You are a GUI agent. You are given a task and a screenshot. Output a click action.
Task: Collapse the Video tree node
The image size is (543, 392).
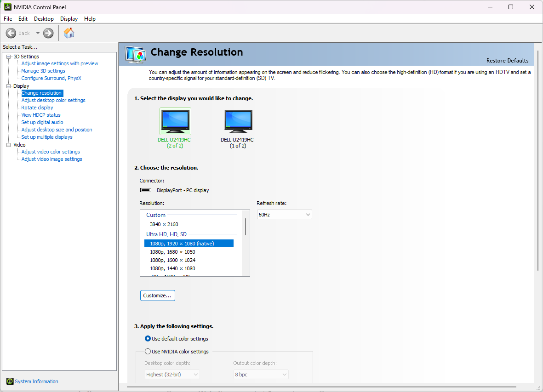[x=9, y=145]
